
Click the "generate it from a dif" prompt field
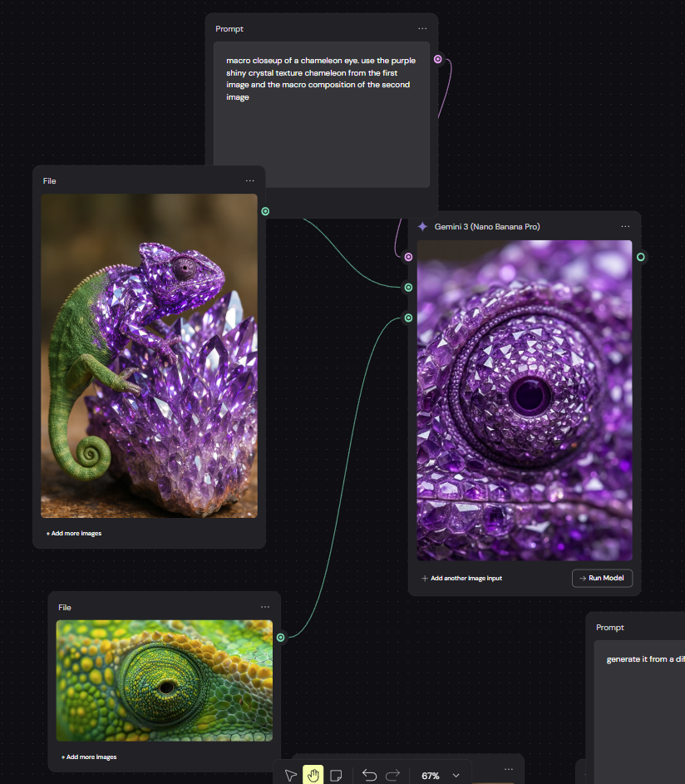639,710
